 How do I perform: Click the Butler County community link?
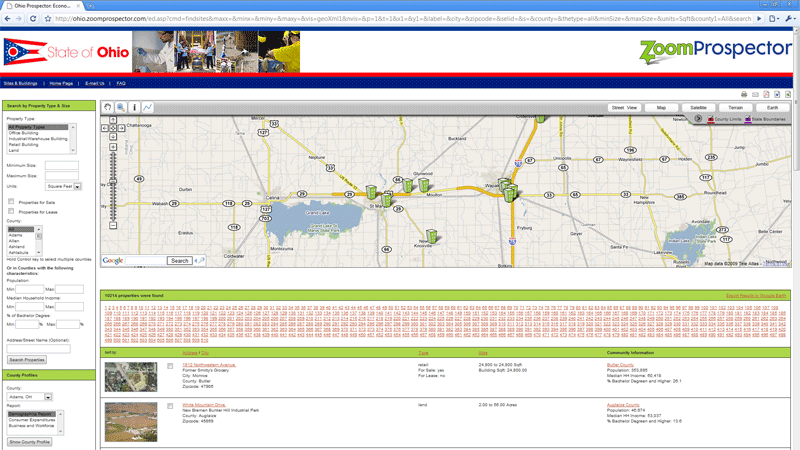pyautogui.click(x=620, y=365)
